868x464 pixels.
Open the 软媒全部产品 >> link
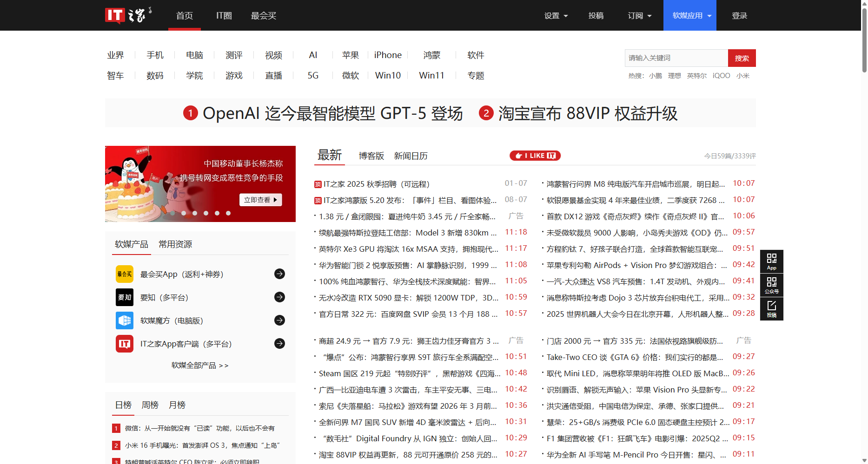200,366
